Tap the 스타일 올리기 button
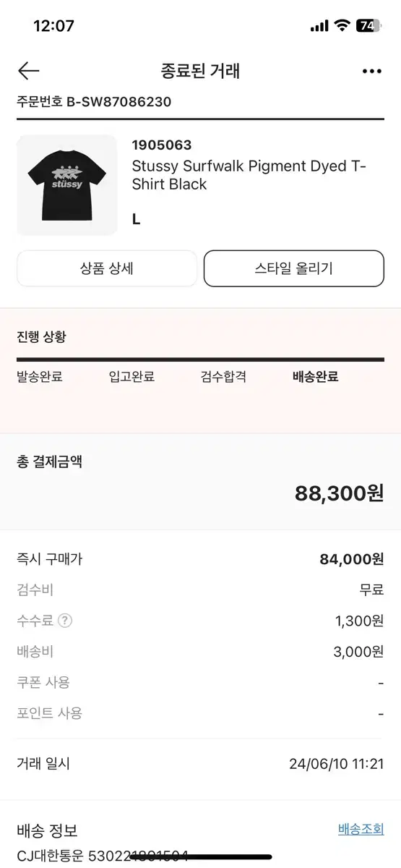 pyautogui.click(x=294, y=268)
